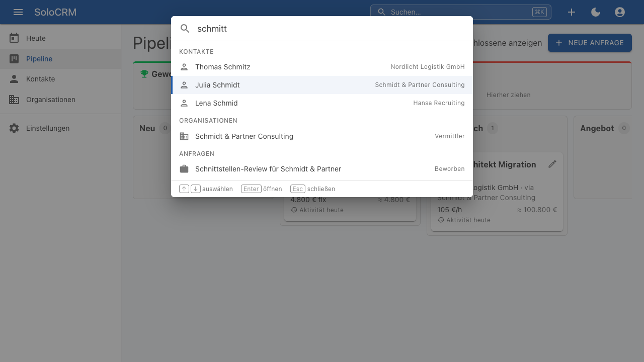Click the Beworben status label

pos(450,169)
